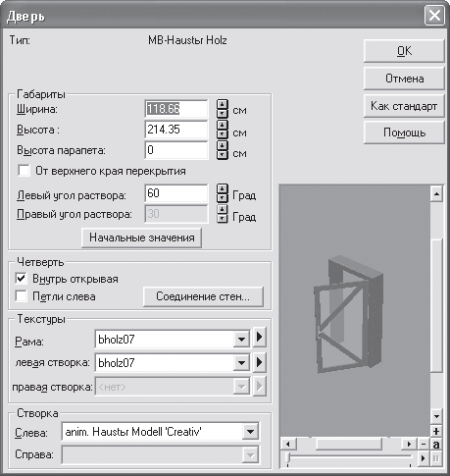The image size is (450, 476).
Task: Click the preview animation slider track
Action: point(349,456)
